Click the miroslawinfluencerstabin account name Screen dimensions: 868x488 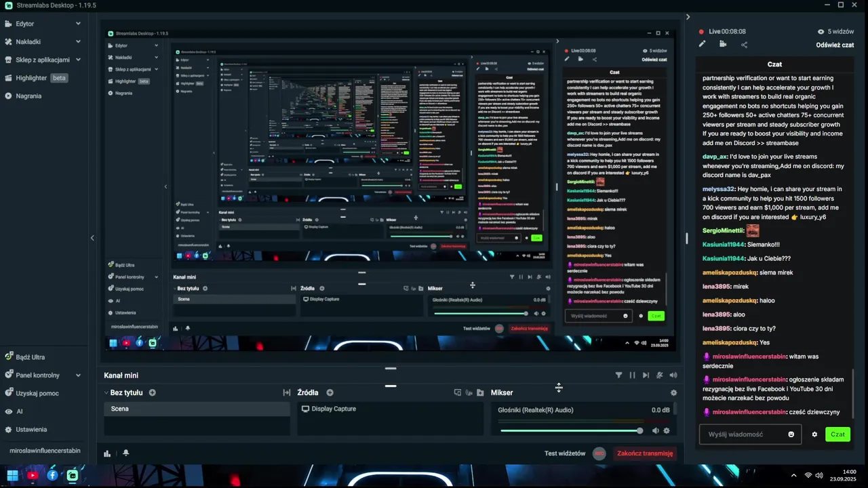point(45,450)
